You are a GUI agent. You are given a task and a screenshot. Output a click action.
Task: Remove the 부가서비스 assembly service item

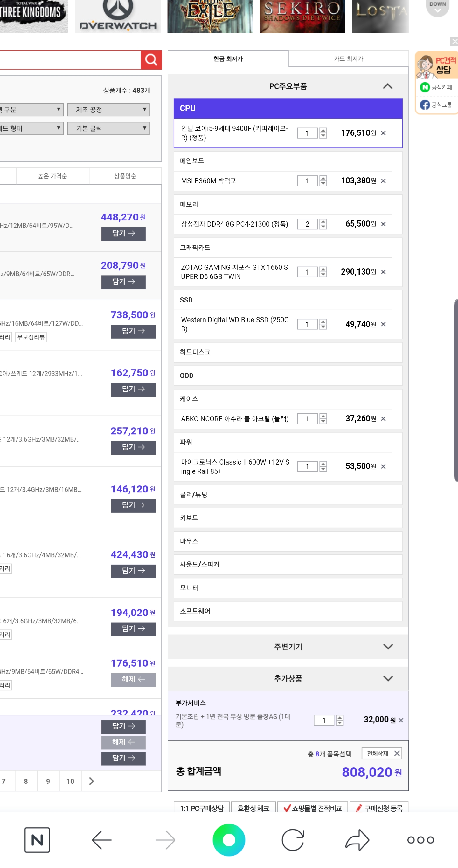[401, 720]
